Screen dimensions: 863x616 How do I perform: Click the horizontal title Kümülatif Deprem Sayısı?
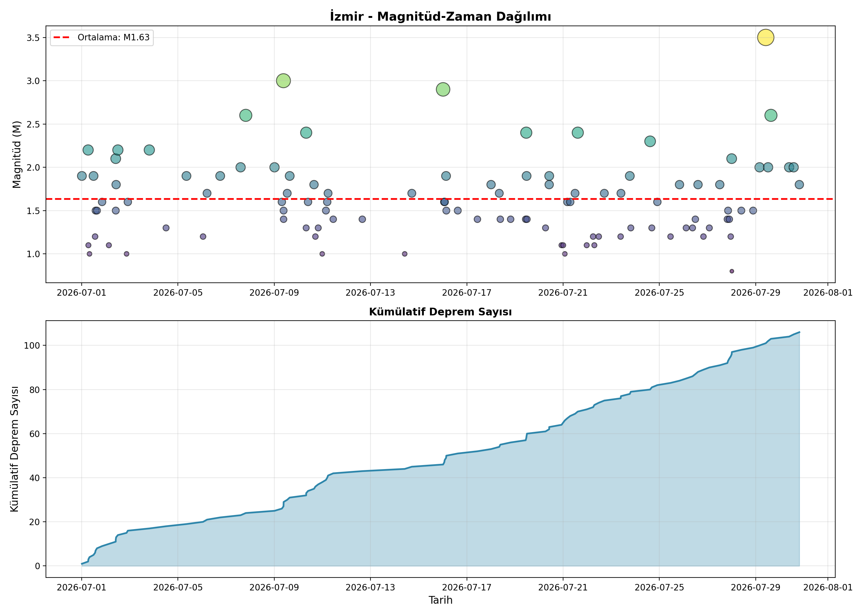click(x=440, y=312)
